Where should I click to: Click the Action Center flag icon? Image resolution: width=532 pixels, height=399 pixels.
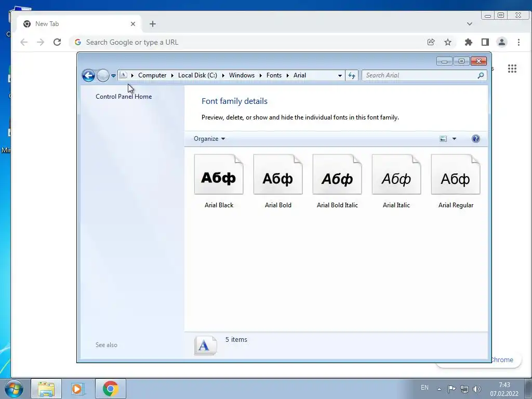(x=451, y=389)
